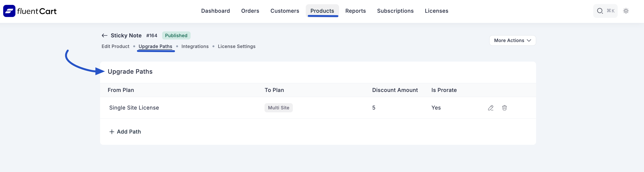Click the plus icon for Add Path
The image size is (644, 172).
click(112, 132)
